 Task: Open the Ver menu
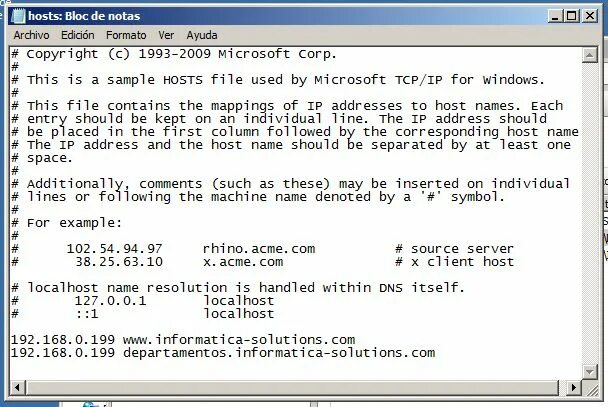pyautogui.click(x=166, y=35)
